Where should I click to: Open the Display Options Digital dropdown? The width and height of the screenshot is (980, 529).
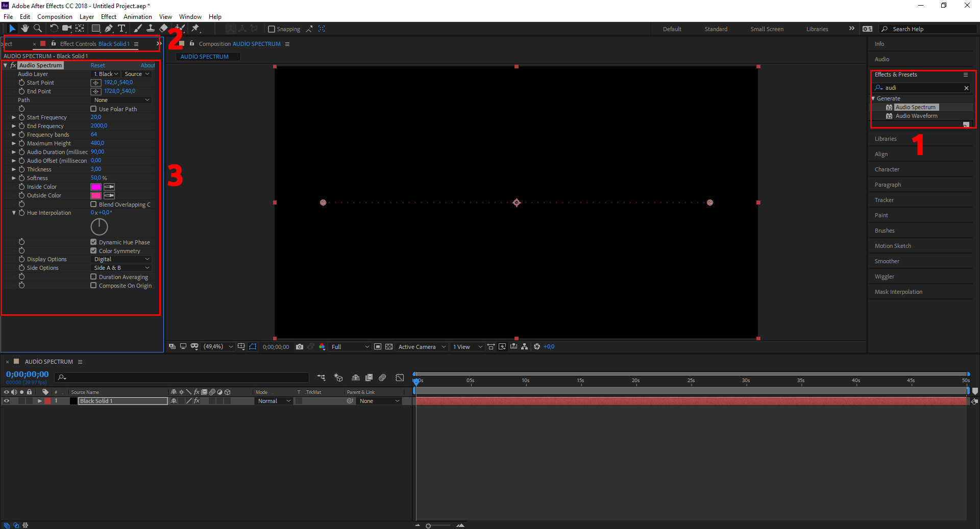pos(121,259)
